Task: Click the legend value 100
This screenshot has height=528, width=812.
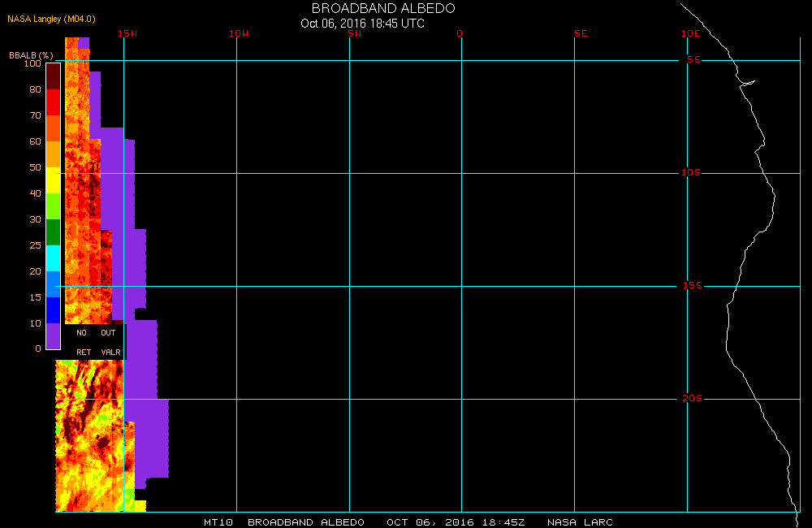Action: tap(32, 63)
